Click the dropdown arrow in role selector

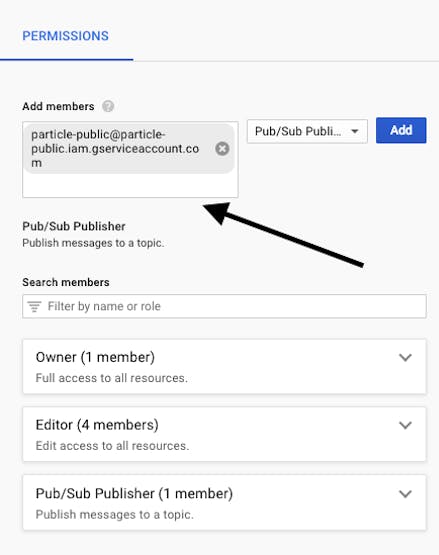coord(354,131)
